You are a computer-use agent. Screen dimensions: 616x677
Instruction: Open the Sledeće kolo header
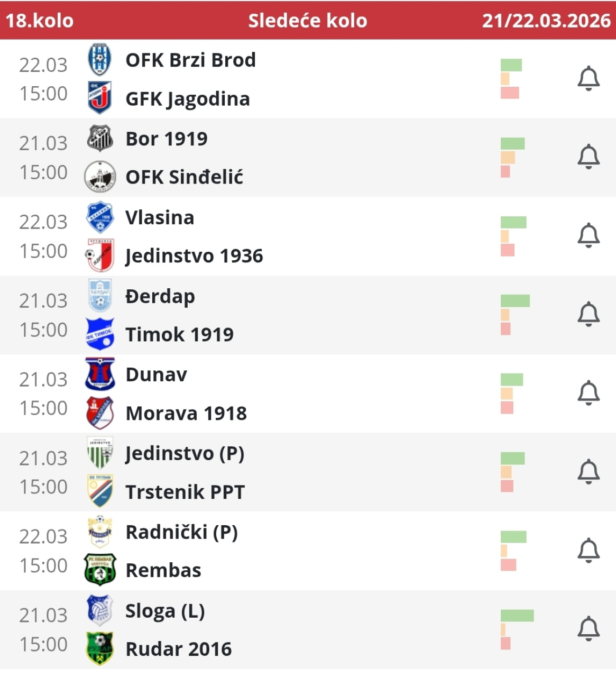(308, 21)
